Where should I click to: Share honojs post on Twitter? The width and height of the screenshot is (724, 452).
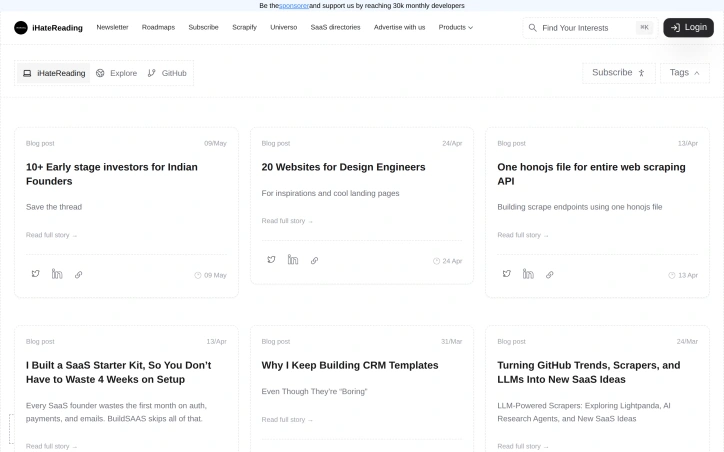click(507, 274)
